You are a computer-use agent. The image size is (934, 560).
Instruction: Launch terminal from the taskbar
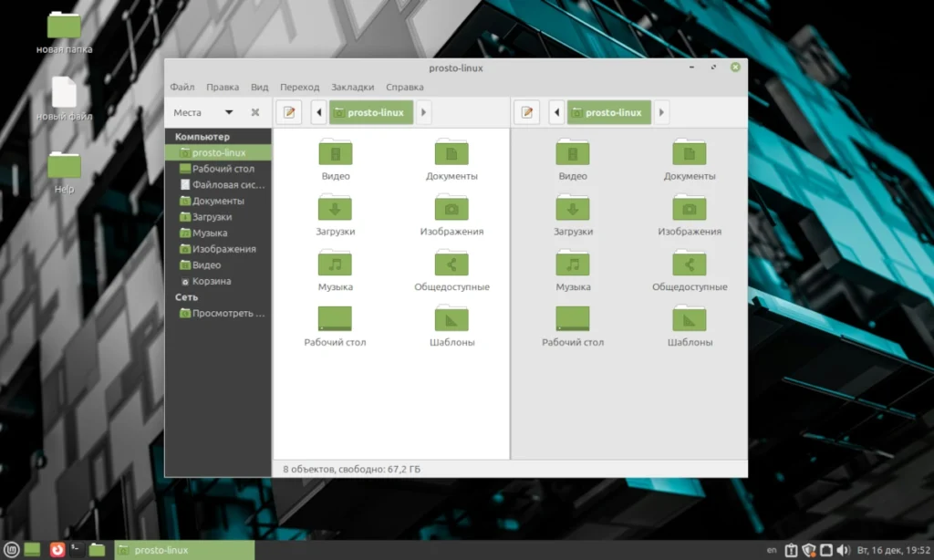click(x=77, y=550)
